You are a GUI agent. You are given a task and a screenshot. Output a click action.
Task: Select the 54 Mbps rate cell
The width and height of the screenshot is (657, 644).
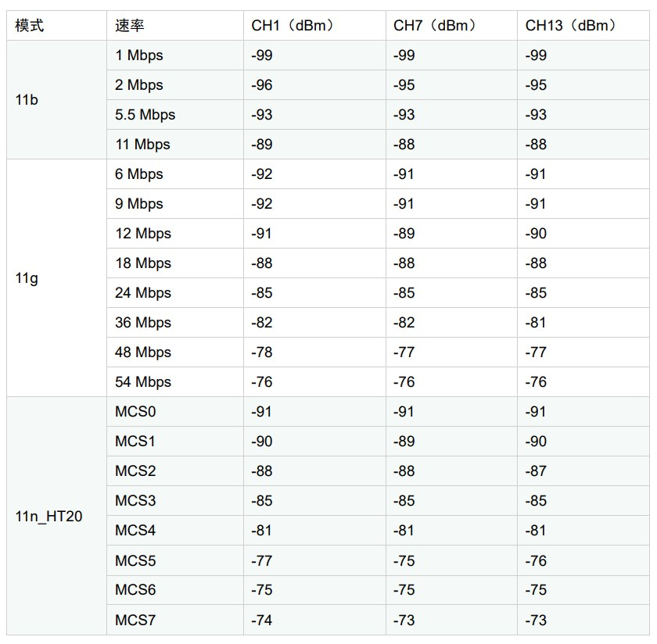pos(175,382)
